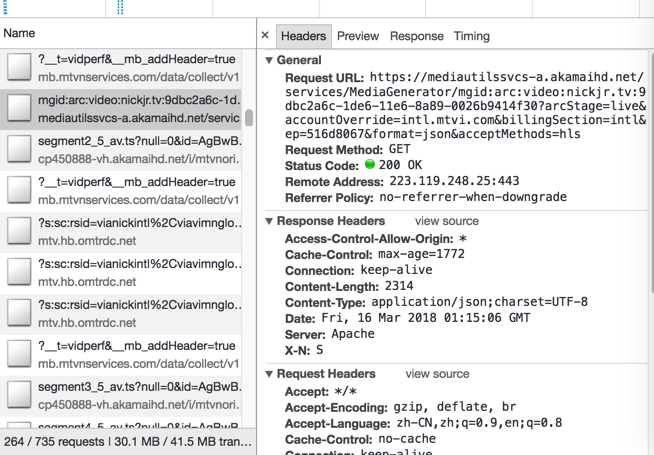Click the no-cache request Cache-Control value

(407, 439)
